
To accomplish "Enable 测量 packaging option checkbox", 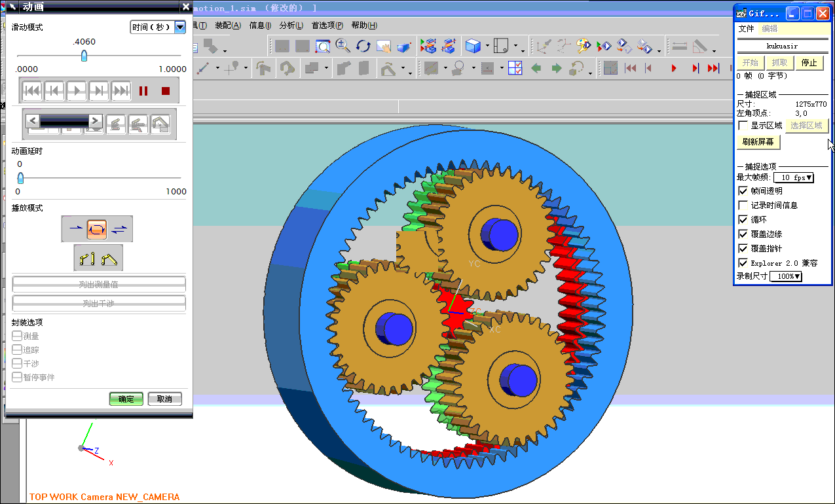I will [17, 336].
